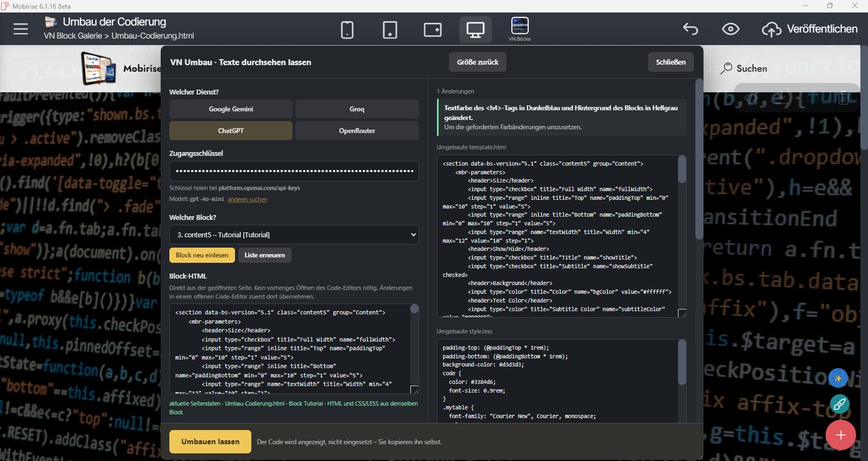Publish the site via Veröffentlichen
The width and height of the screenshot is (868, 461).
tap(810, 29)
